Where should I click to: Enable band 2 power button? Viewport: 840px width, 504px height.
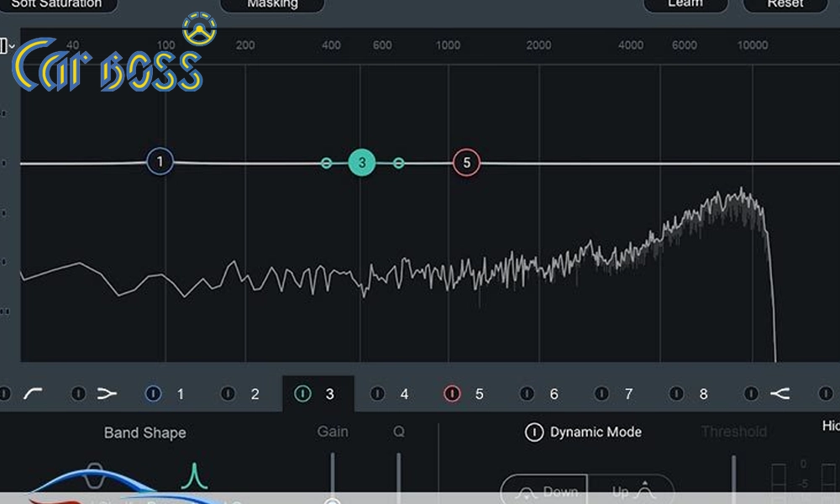(228, 394)
